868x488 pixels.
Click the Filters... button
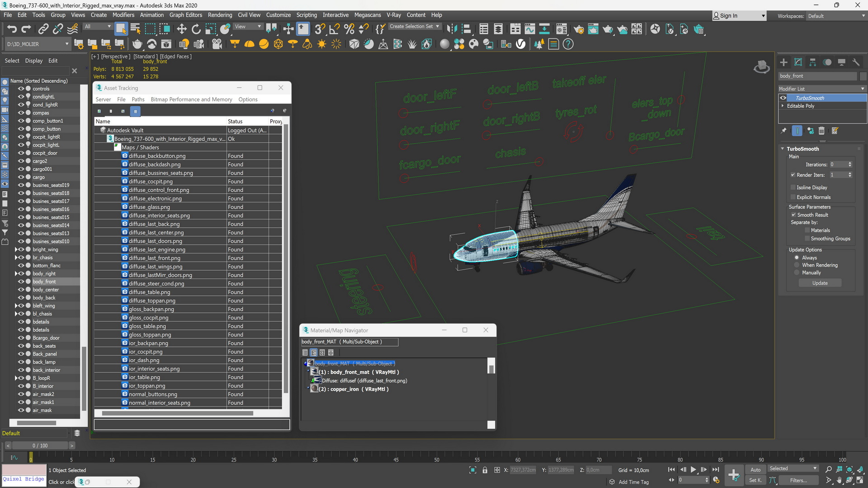coord(798,480)
